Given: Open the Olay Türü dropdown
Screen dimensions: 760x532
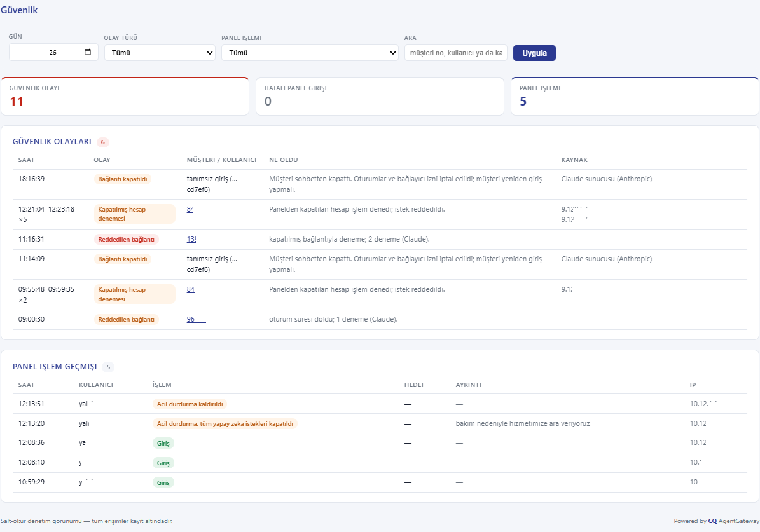Looking at the screenshot, I should pyautogui.click(x=160, y=53).
